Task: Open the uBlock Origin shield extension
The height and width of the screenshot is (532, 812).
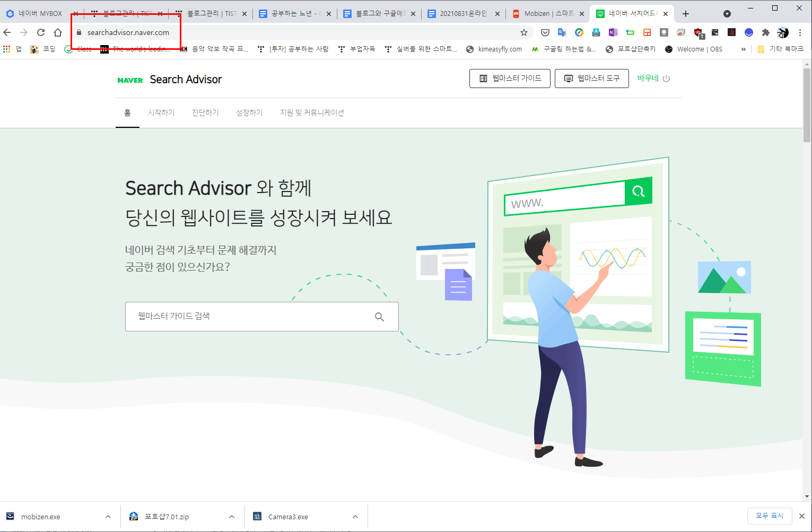Action: 699,33
